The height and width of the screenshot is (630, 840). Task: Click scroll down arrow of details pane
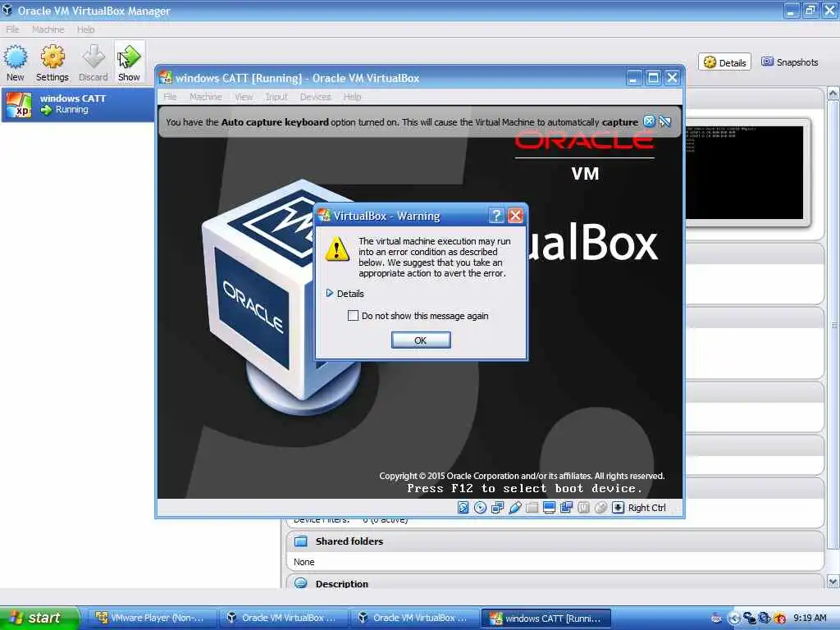click(833, 582)
